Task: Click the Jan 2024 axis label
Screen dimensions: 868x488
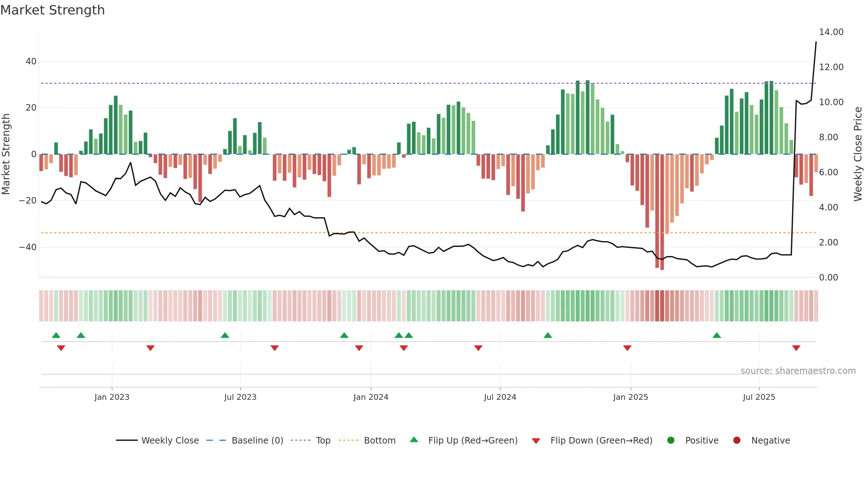Action: 371,397
